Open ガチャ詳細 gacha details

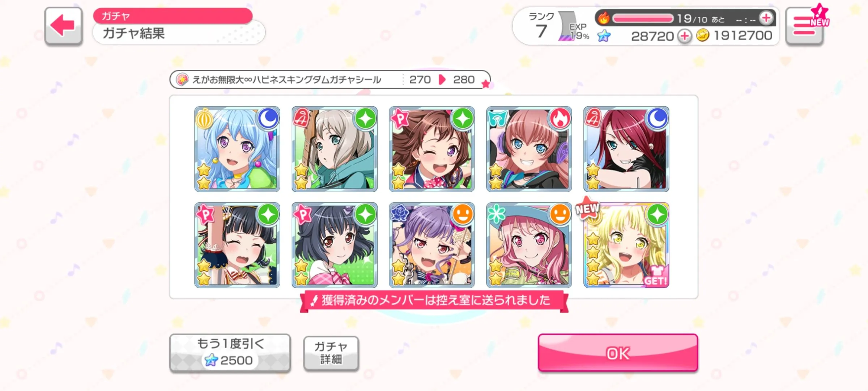pos(331,353)
